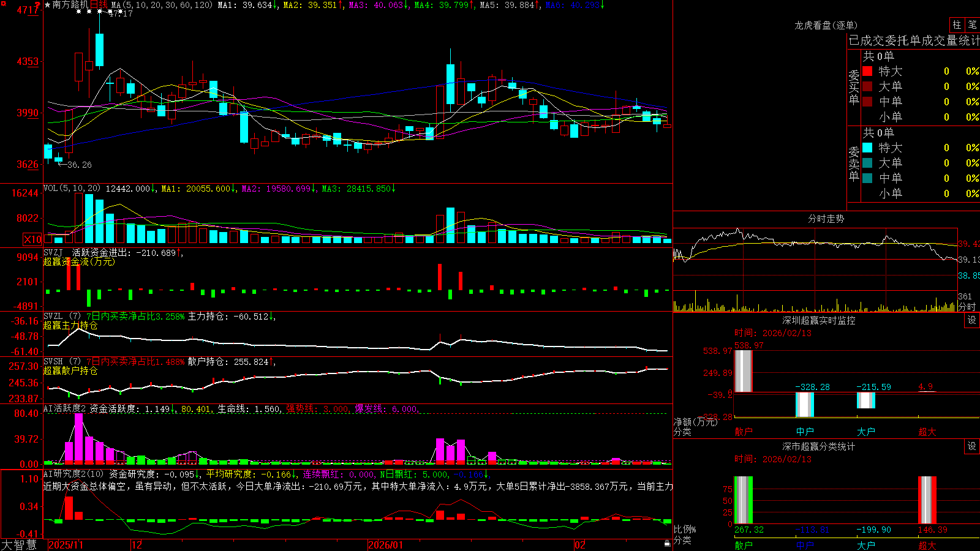Viewport: 980px width, 551px height.
Task: Click the 南方路机 stock name
Action: (x=70, y=5)
